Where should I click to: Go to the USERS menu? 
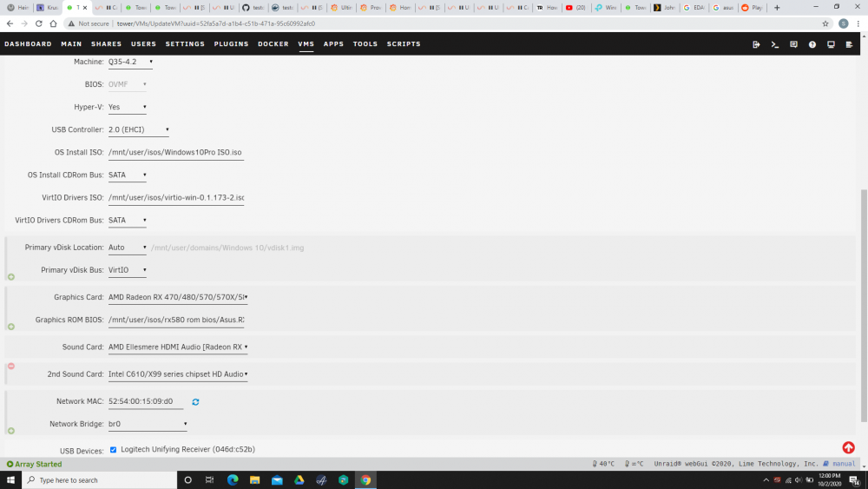(x=143, y=43)
